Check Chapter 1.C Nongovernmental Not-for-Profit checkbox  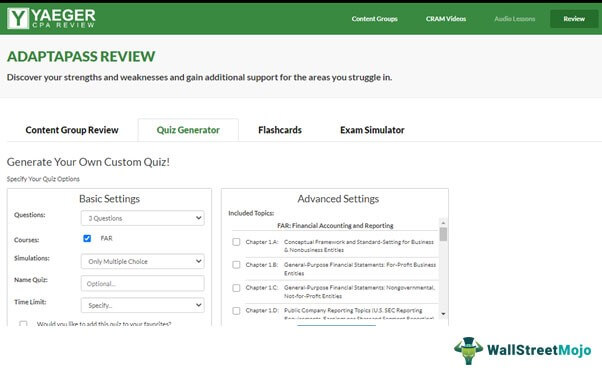tap(236, 288)
